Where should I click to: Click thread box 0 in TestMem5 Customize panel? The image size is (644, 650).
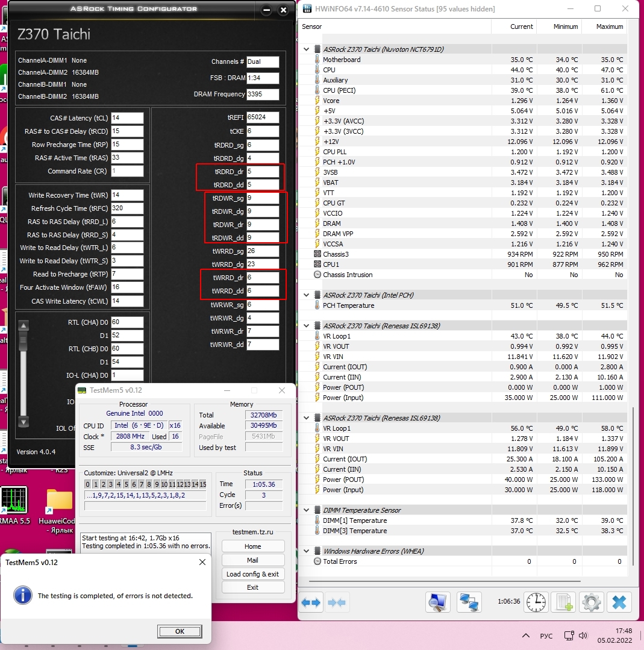click(87, 484)
